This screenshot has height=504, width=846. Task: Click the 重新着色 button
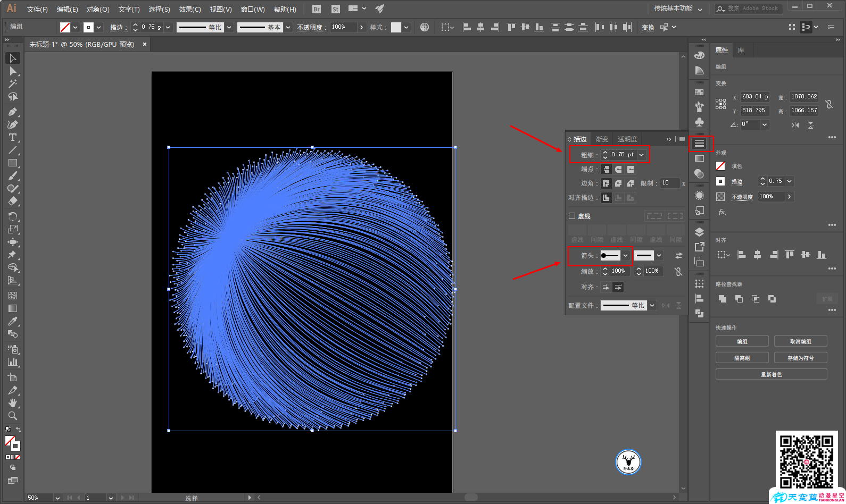point(772,374)
